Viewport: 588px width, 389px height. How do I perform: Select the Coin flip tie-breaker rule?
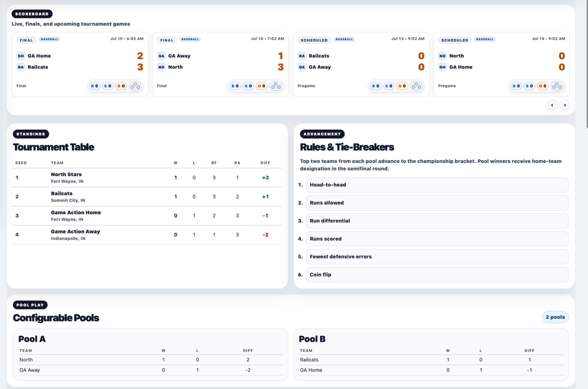pyautogui.click(x=437, y=275)
